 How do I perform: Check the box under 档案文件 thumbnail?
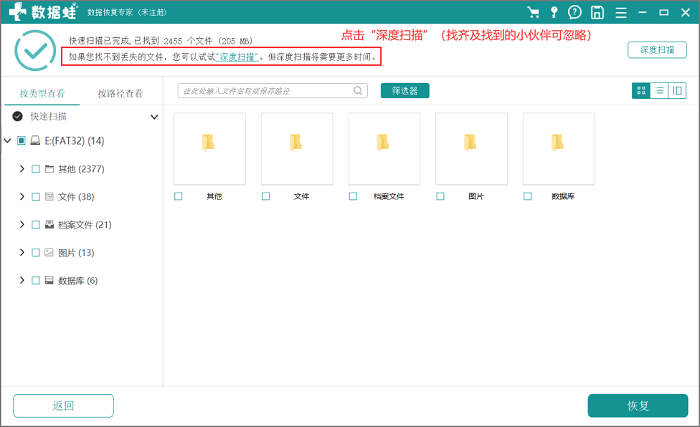(353, 196)
